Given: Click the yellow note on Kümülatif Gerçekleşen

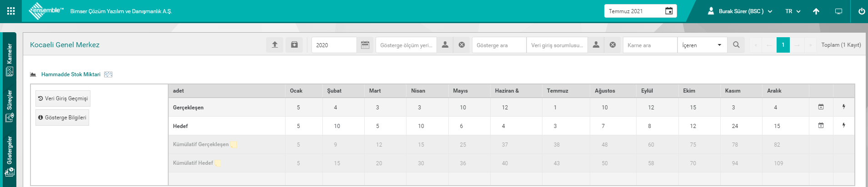Looking at the screenshot, I should click(234, 145).
